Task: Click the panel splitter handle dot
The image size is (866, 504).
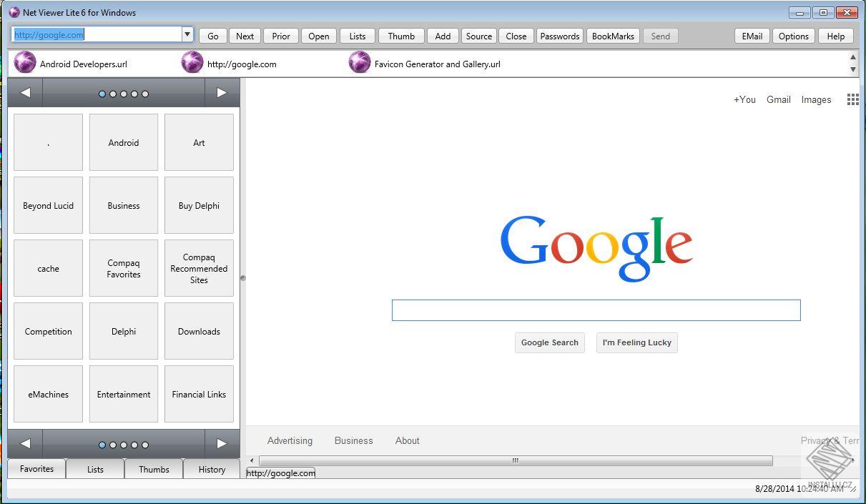Action: pos(242,278)
